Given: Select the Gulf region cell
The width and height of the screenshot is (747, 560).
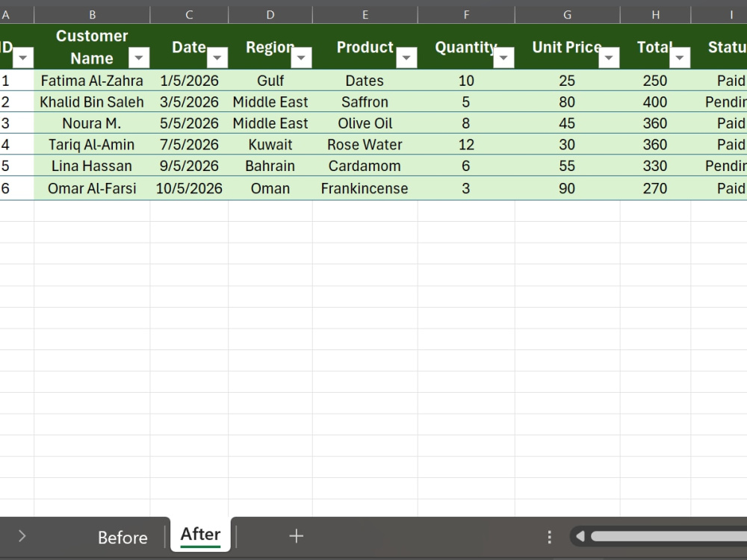Looking at the screenshot, I should 270,81.
